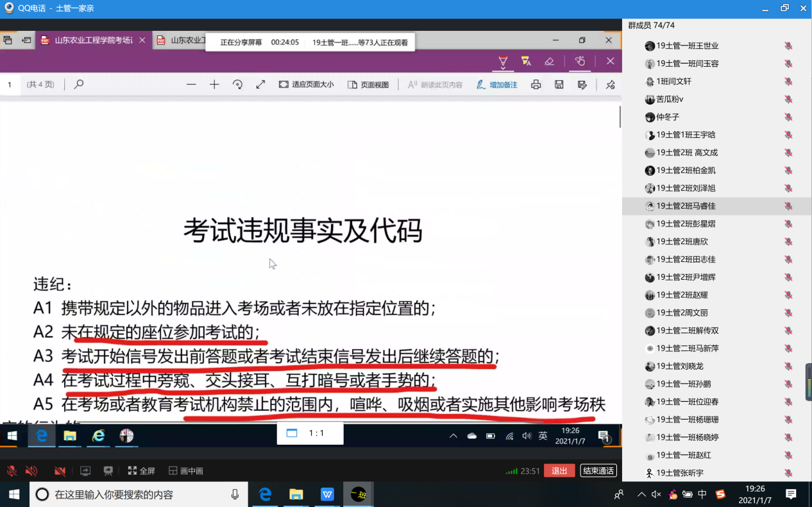Toggle the microphone mute in the call bar
Image resolution: width=812 pixels, height=507 pixels.
coord(12,471)
